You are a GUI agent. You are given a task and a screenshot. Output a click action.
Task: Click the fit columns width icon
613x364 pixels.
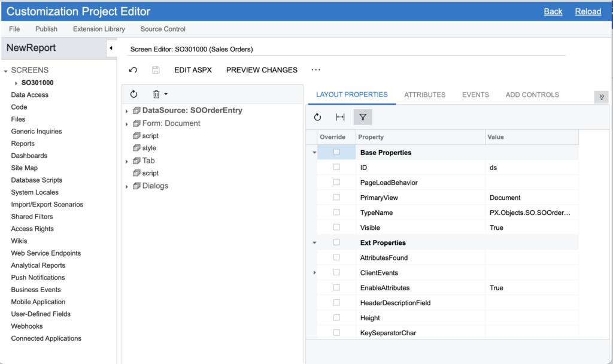point(340,117)
